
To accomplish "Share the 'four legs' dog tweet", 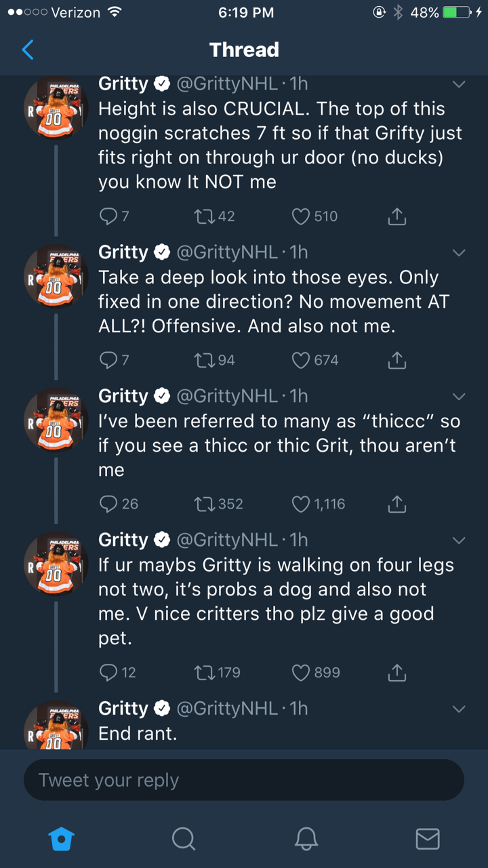I will [396, 673].
